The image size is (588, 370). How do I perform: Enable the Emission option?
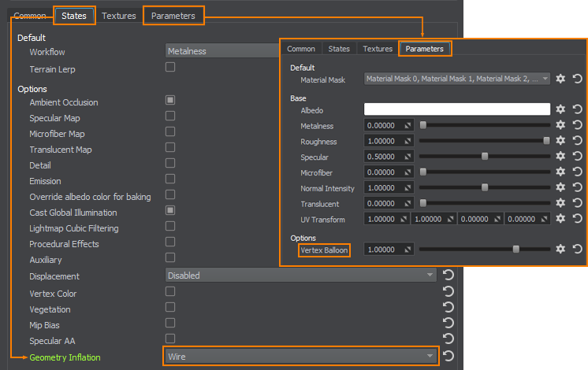coord(170,179)
